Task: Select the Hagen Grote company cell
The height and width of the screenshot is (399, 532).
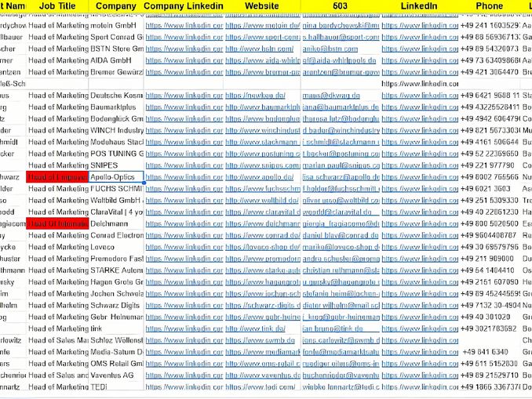Action: pyautogui.click(x=116, y=282)
